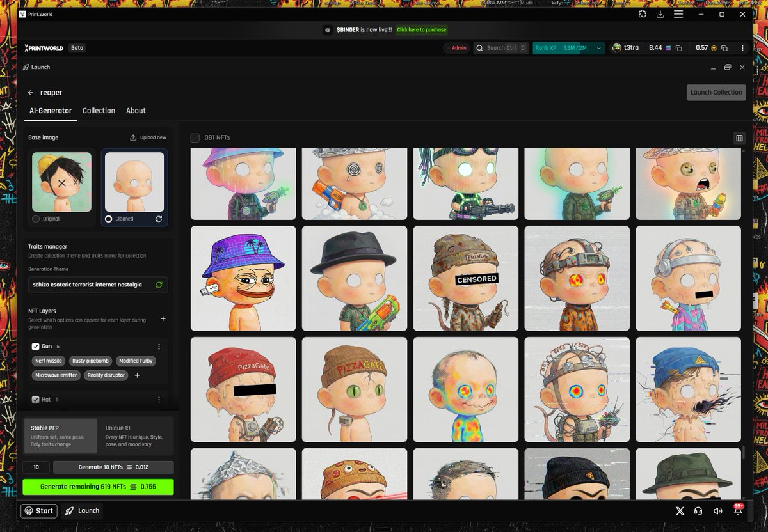This screenshot has height=532, width=768.
Task: Select the Original base image radio
Action: click(36, 219)
